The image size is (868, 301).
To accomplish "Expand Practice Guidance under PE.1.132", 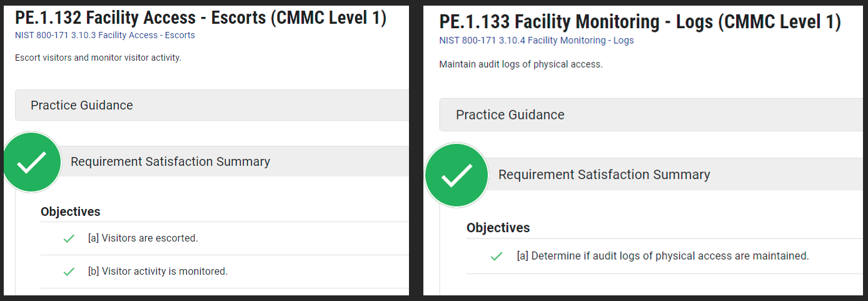I will (82, 105).
